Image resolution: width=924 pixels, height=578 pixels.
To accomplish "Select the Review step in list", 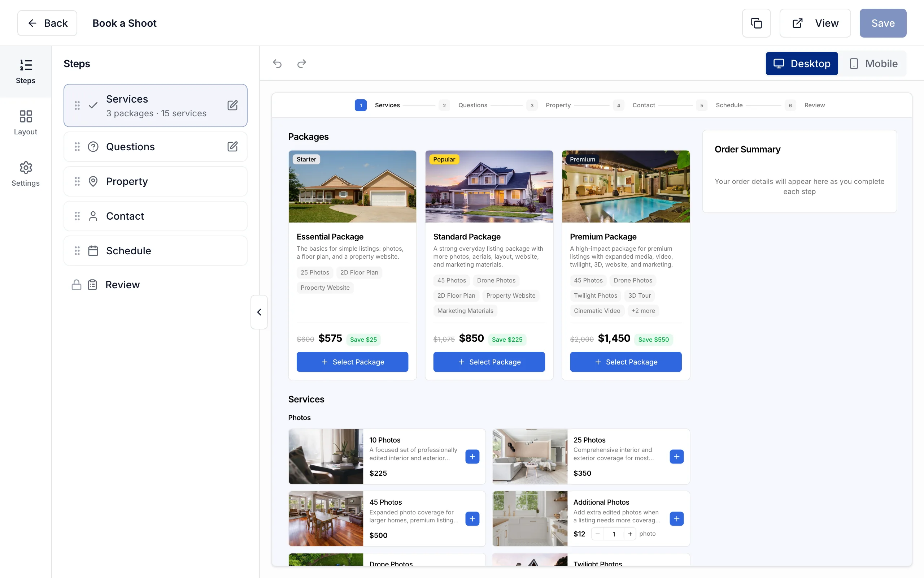I will (x=156, y=285).
